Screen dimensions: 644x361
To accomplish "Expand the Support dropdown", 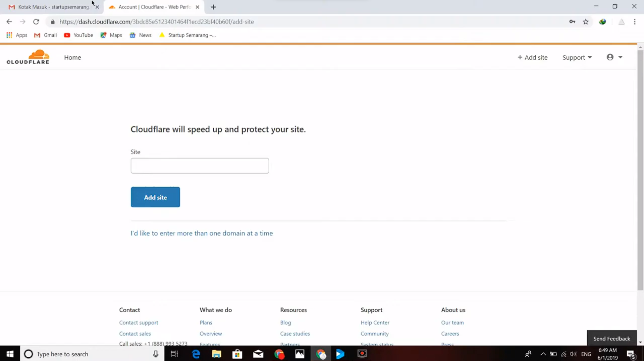I will click(577, 57).
